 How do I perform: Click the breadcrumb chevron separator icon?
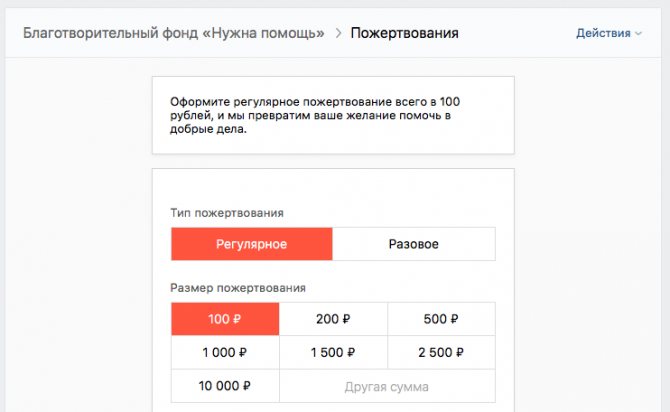338,33
